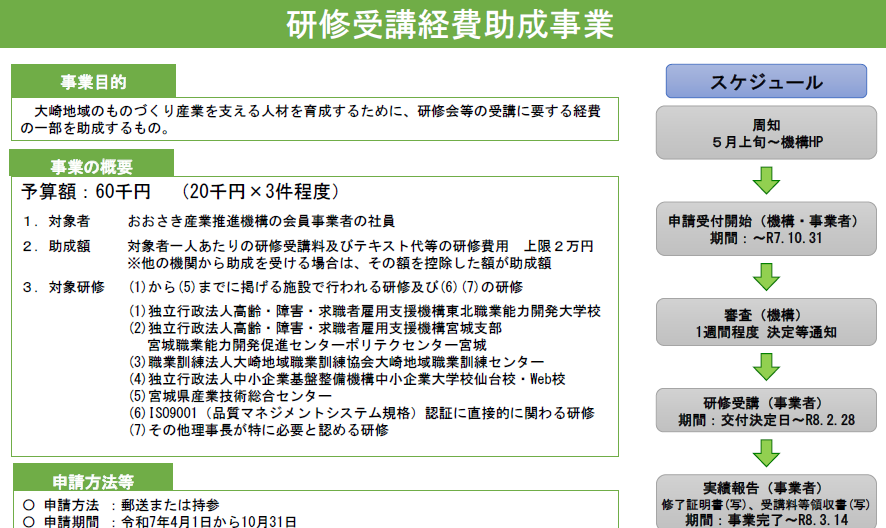886x528 pixels.
Task: Click the text 期間：～R7.10.31
Action: coord(766,238)
